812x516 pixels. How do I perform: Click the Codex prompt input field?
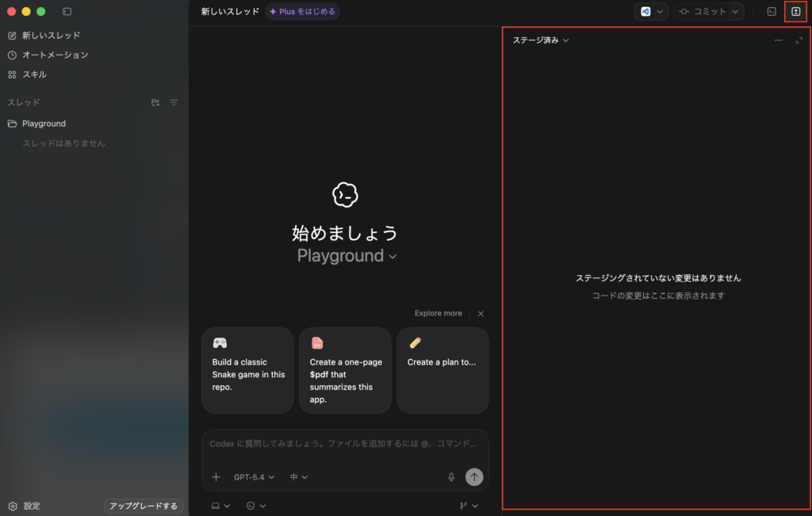[344, 444]
